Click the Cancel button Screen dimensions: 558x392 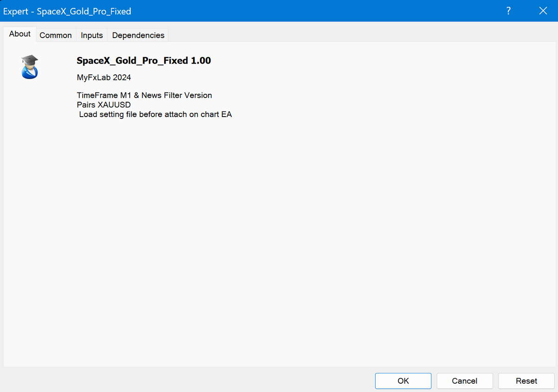(x=465, y=381)
